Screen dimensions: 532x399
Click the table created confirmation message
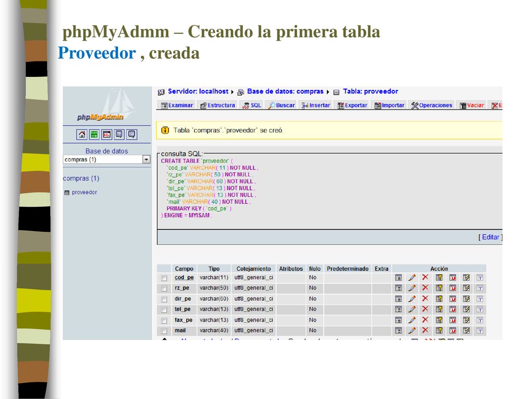point(329,130)
